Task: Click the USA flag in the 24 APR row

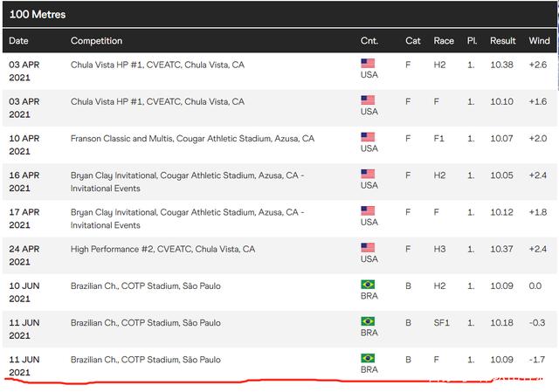Action: [x=368, y=247]
